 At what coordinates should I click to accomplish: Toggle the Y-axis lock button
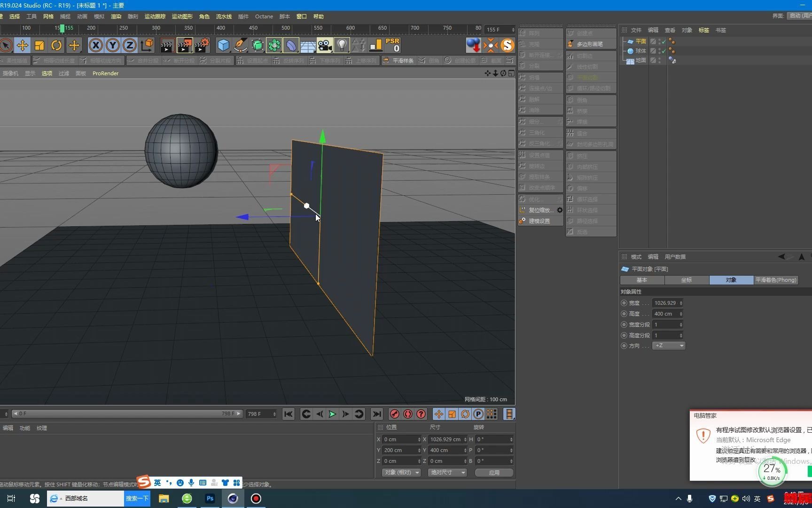point(113,46)
